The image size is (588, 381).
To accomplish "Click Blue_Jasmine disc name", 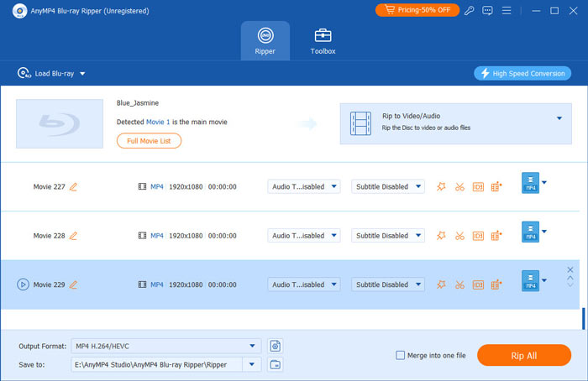I will click(x=138, y=103).
